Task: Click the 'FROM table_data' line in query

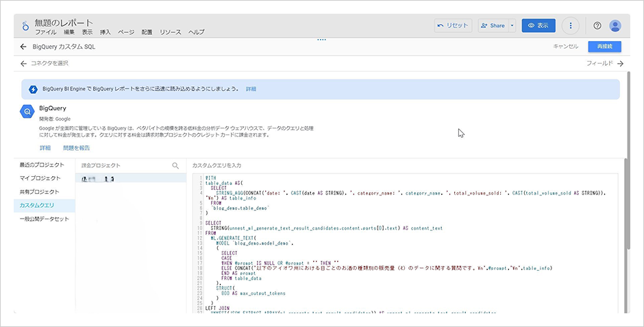Action: click(x=240, y=278)
